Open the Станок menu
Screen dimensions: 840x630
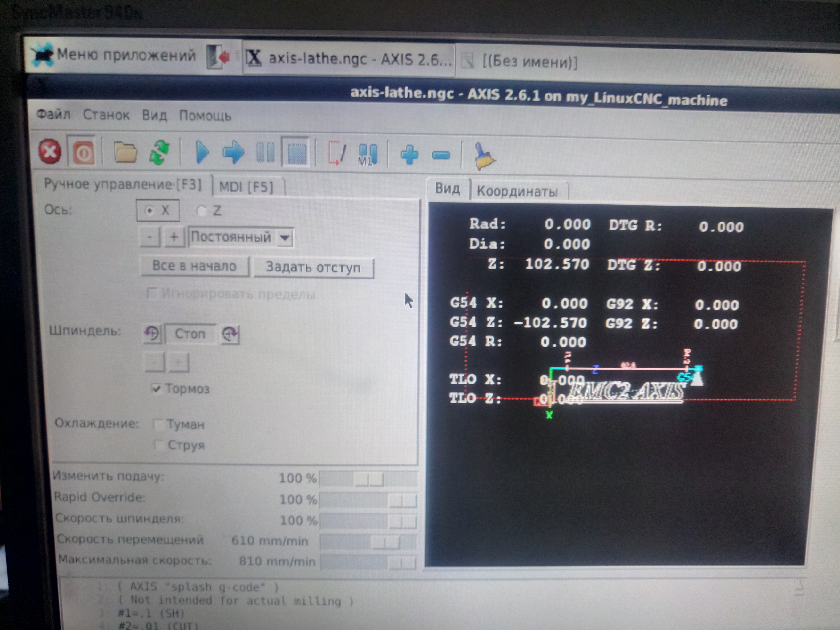tap(106, 115)
